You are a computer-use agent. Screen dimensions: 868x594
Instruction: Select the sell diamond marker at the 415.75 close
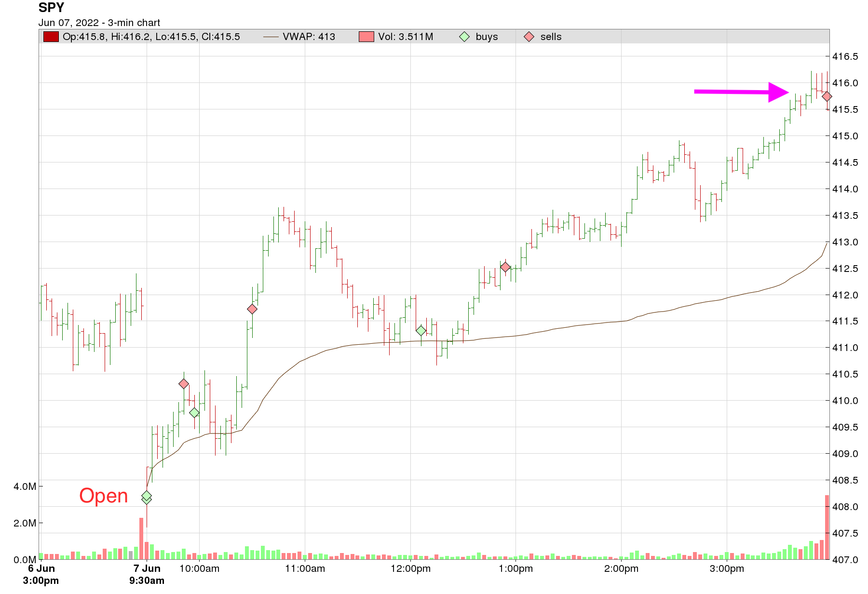pos(827,96)
